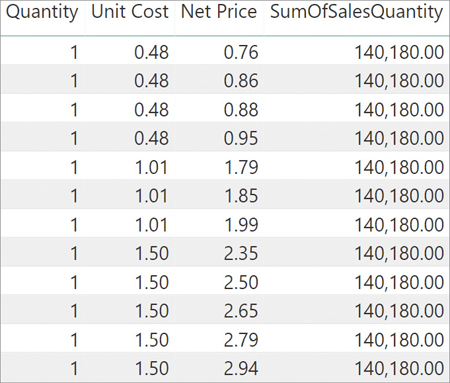Click Net Price value 1.99

pyautogui.click(x=241, y=225)
